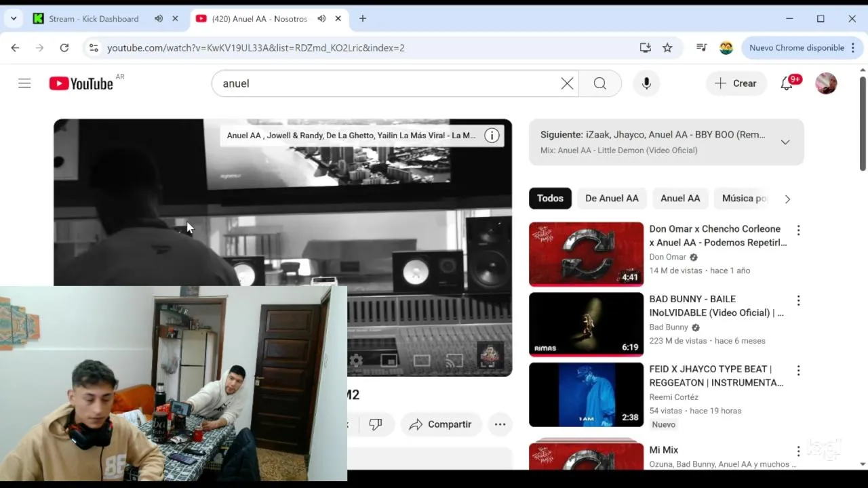Viewport: 868px width, 488px height.
Task: Filter by De Anuel AA chip
Action: click(612, 199)
